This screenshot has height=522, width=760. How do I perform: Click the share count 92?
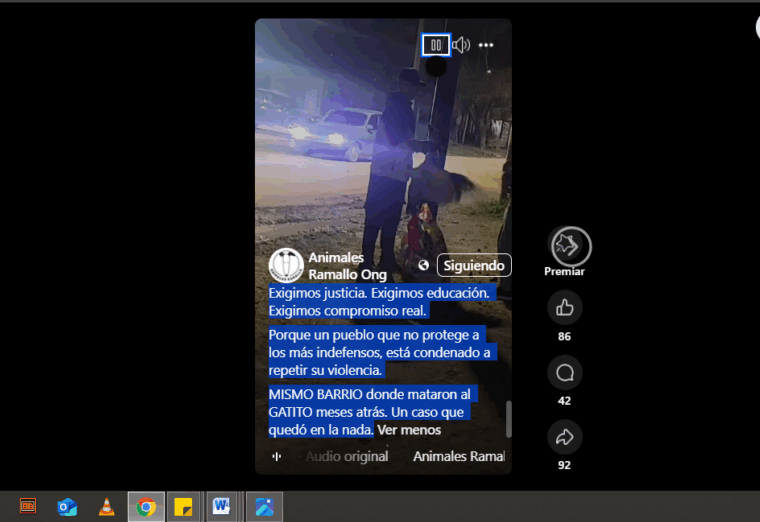click(564, 465)
